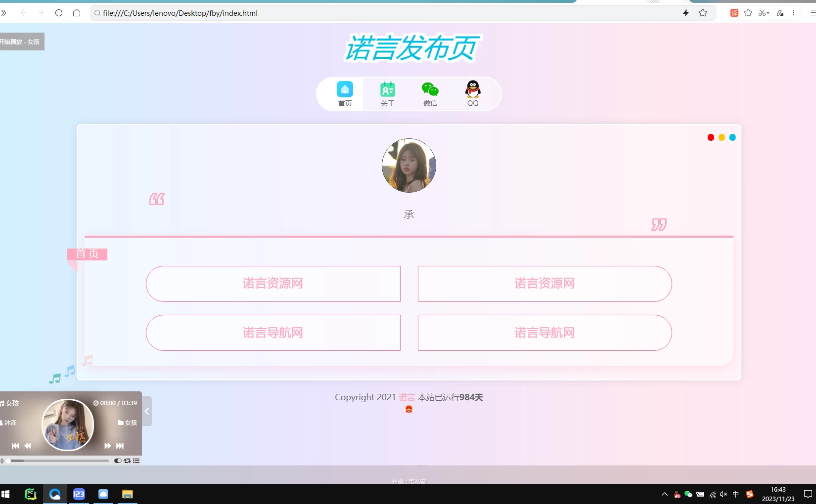This screenshot has height=504, width=816.
Task: Toggle the switch in the music player bar
Action: point(118,461)
